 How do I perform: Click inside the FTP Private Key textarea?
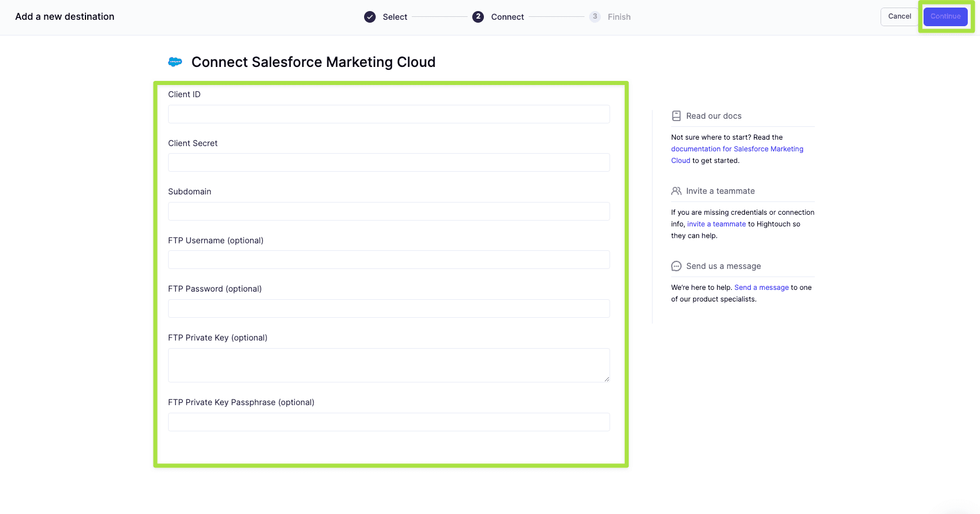(389, 365)
